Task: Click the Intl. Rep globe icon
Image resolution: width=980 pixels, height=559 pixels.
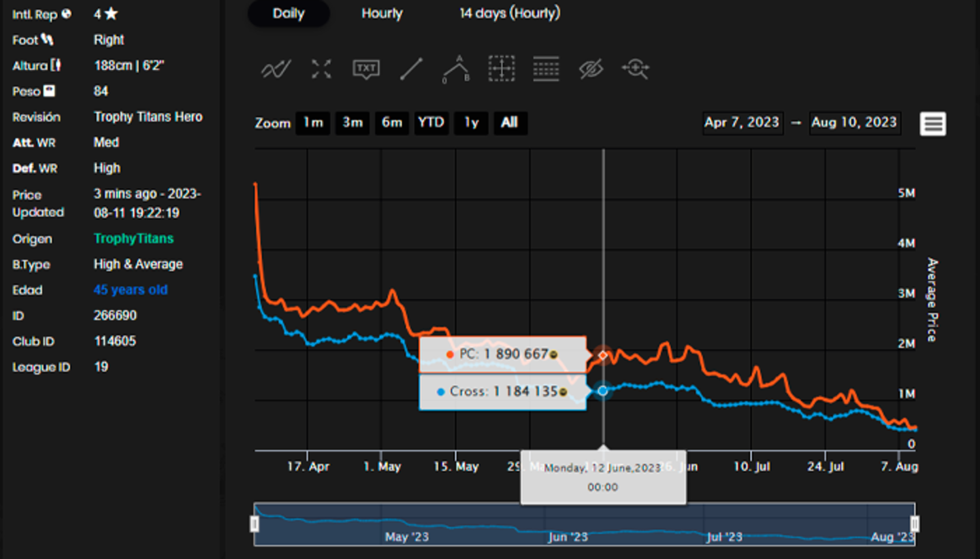Action: tap(66, 14)
